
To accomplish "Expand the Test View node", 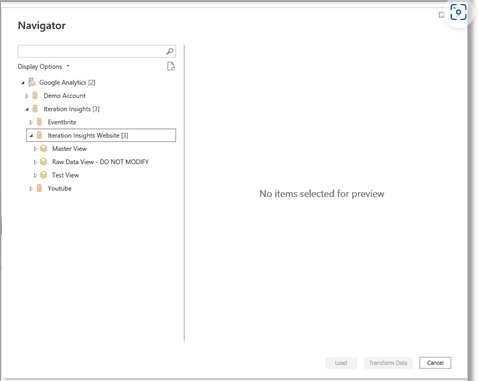I will tap(35, 175).
